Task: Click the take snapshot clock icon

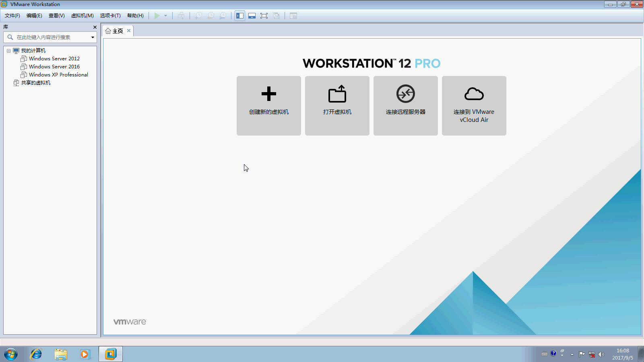Action: 198,16
